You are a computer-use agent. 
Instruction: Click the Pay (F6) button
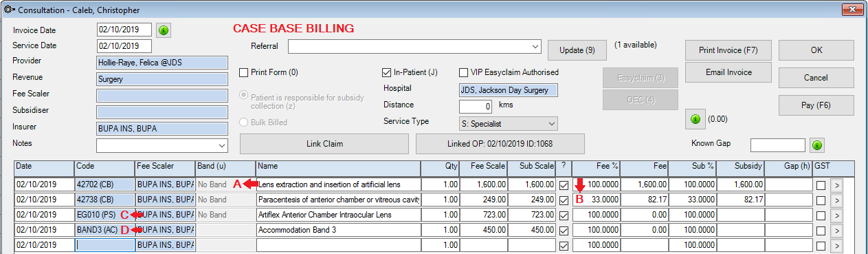(x=816, y=105)
